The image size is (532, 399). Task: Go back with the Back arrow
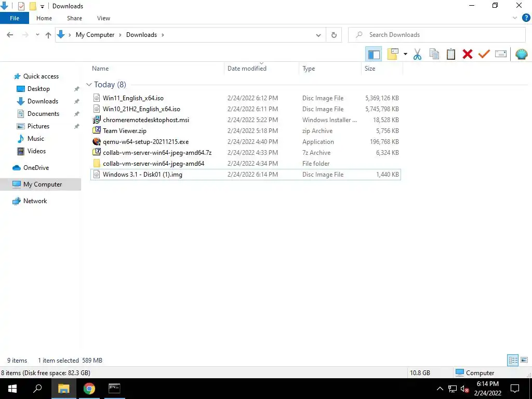pos(10,35)
